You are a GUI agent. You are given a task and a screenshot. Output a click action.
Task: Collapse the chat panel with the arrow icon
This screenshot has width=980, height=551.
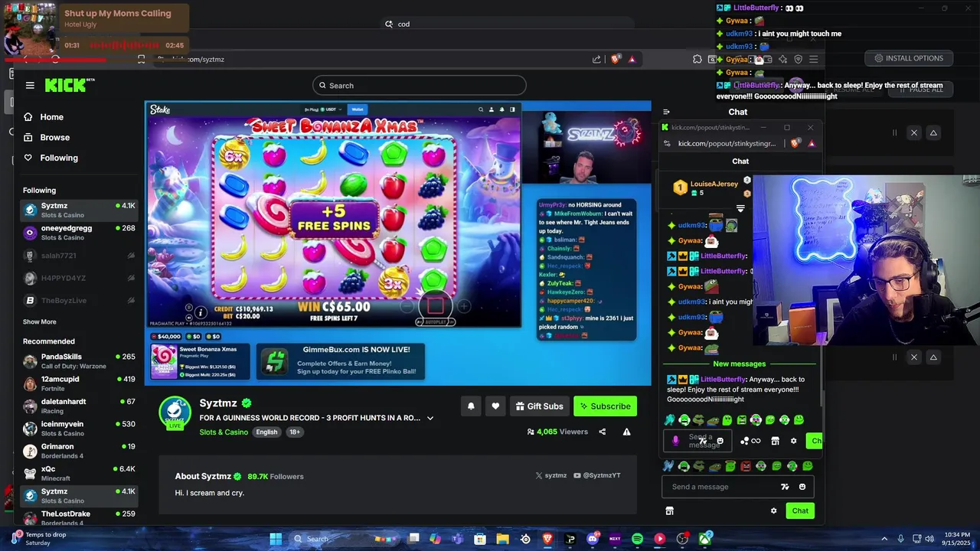click(x=666, y=112)
